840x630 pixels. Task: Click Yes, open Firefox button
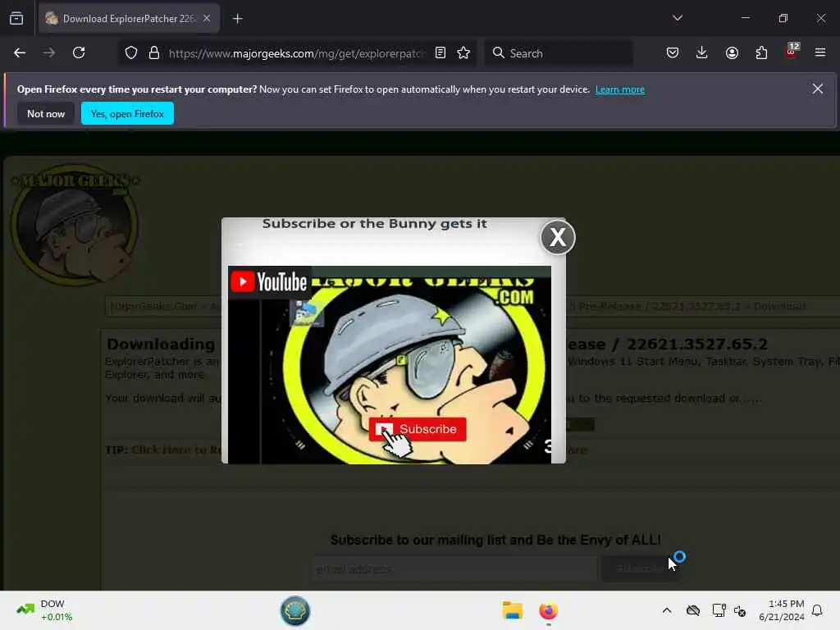click(x=127, y=113)
